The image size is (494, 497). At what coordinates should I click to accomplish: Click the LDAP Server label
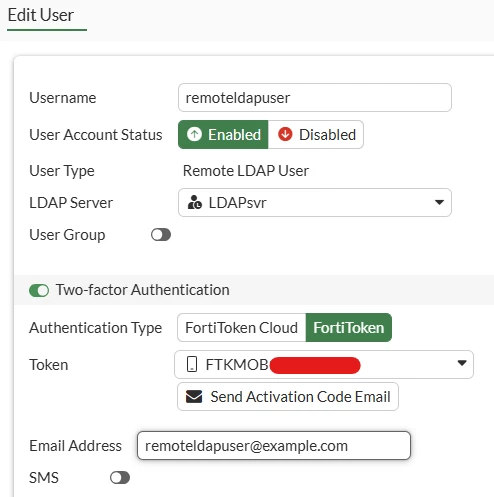click(x=71, y=203)
